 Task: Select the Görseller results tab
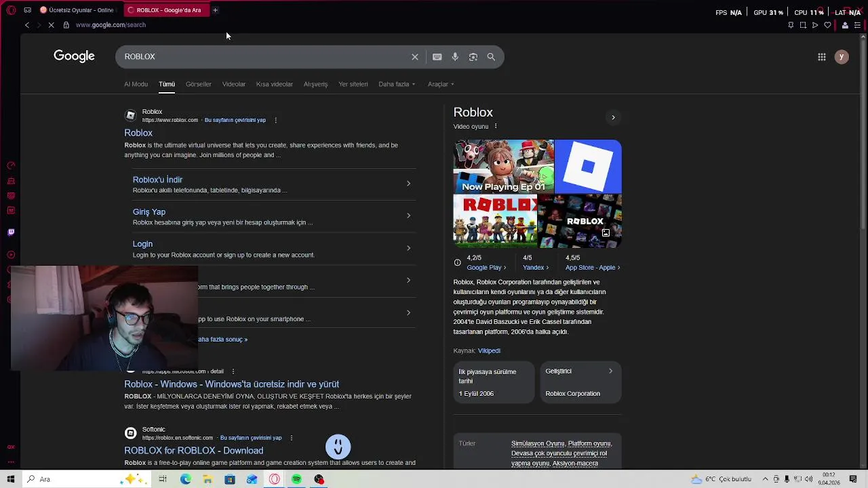click(199, 84)
